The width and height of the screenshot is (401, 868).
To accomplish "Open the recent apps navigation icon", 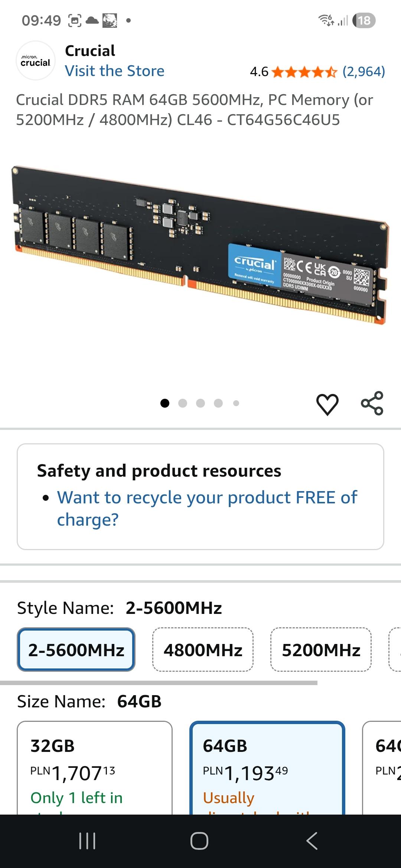I will 87,841.
